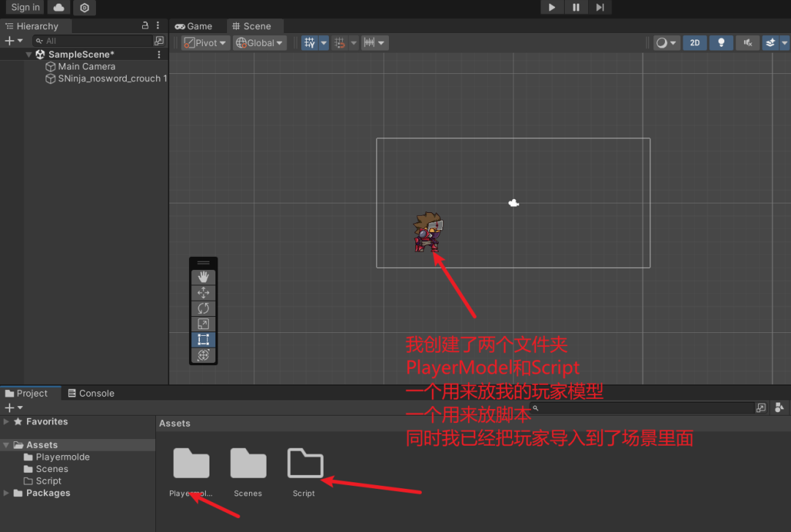Toggle grid snapping icon
791x532 pixels.
pos(340,43)
